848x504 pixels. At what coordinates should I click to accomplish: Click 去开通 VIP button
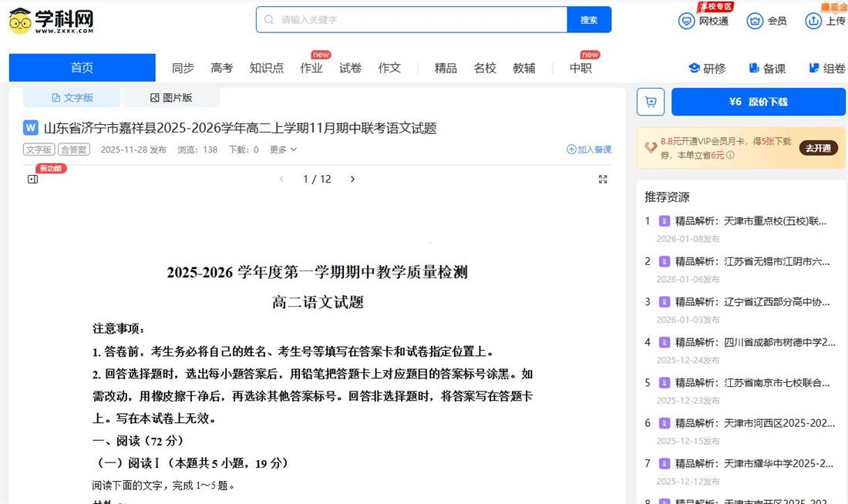818,148
